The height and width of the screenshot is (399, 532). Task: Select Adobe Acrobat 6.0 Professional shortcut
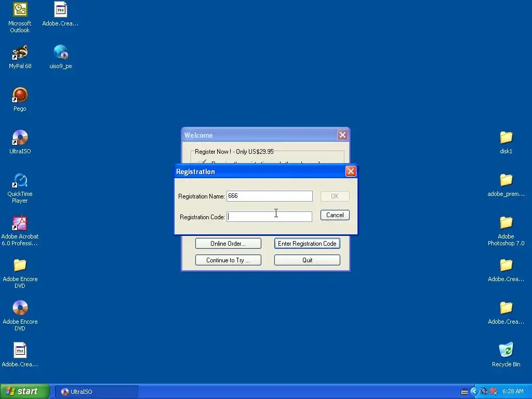[x=20, y=231]
